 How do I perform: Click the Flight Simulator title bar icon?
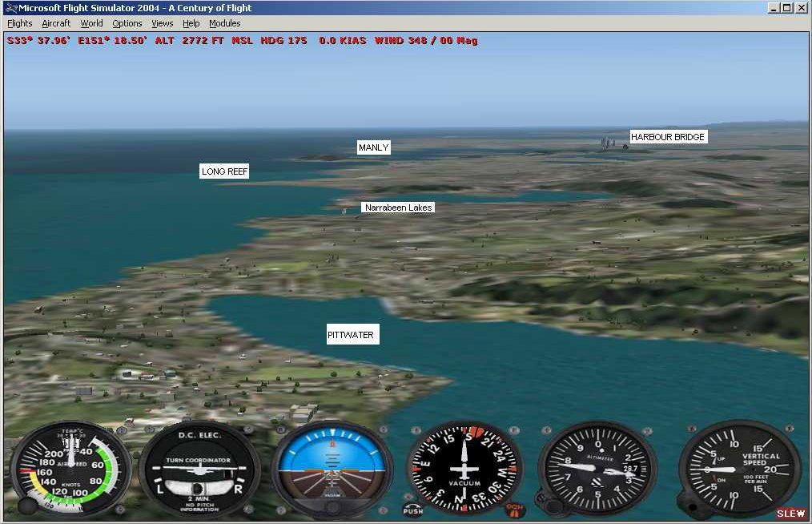point(10,8)
